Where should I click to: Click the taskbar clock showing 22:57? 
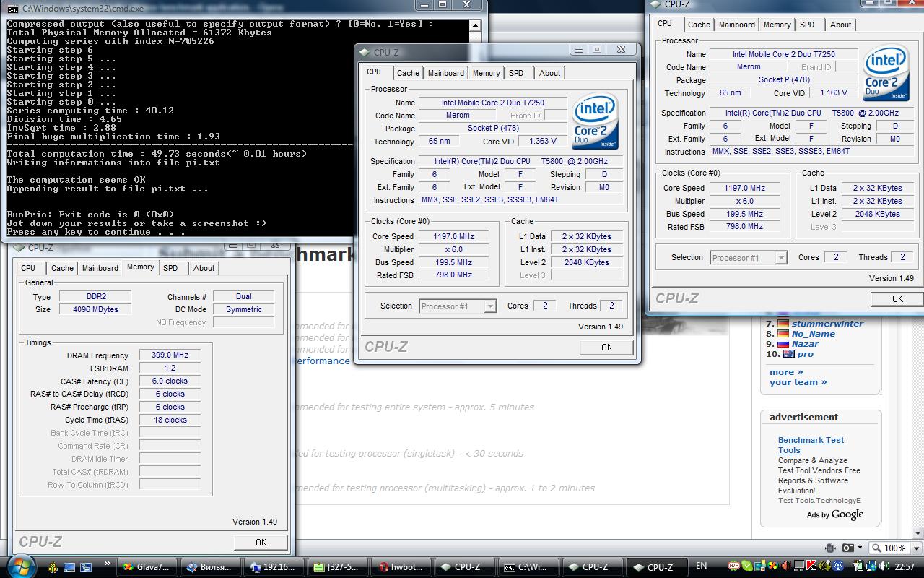pyautogui.click(x=904, y=567)
